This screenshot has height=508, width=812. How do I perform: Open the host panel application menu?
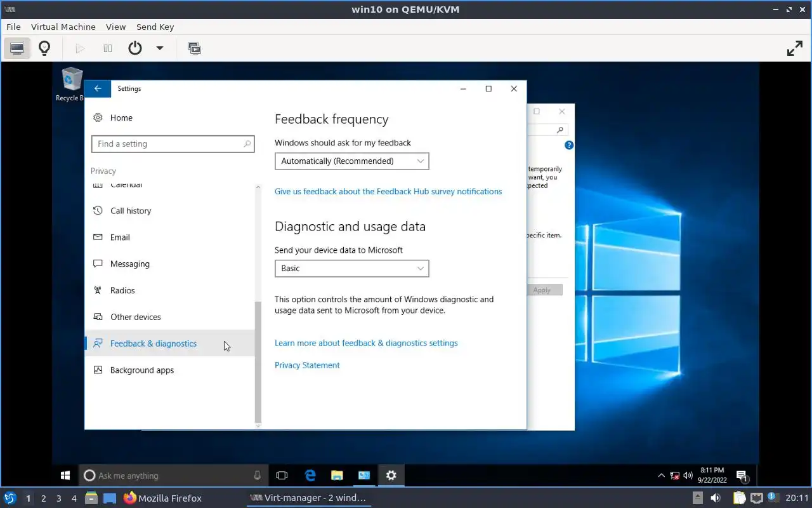(x=10, y=498)
